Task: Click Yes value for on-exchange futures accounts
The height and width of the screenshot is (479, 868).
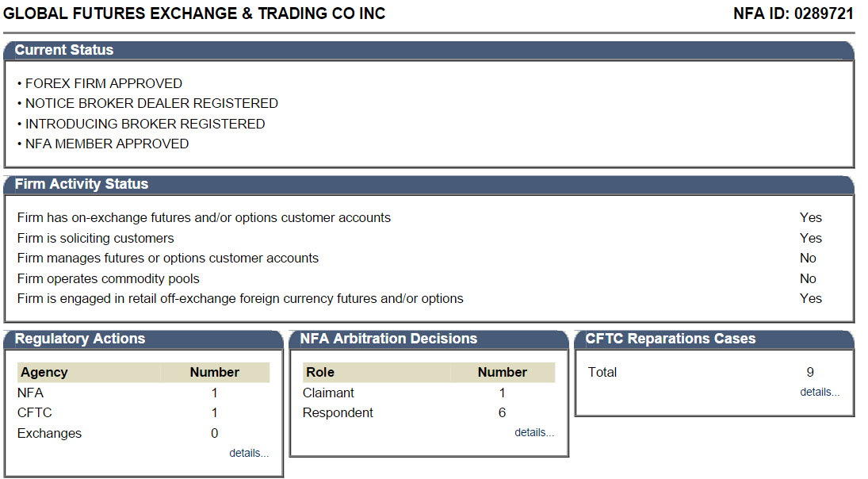Action: [x=810, y=217]
